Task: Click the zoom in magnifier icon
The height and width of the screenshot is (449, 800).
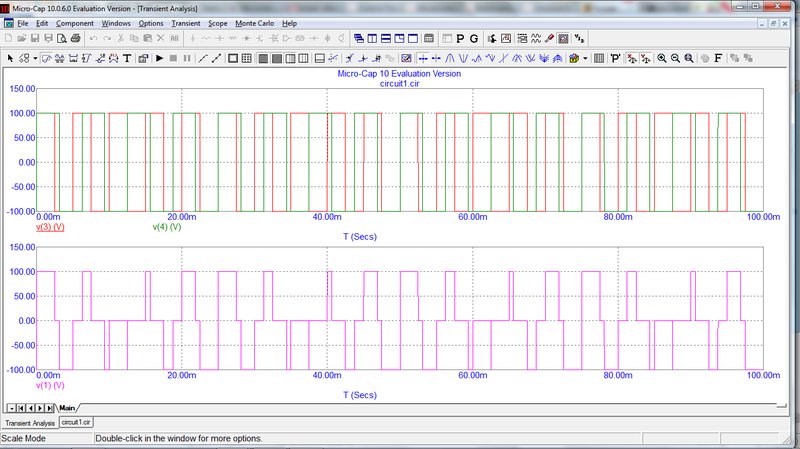Action: click(x=662, y=58)
